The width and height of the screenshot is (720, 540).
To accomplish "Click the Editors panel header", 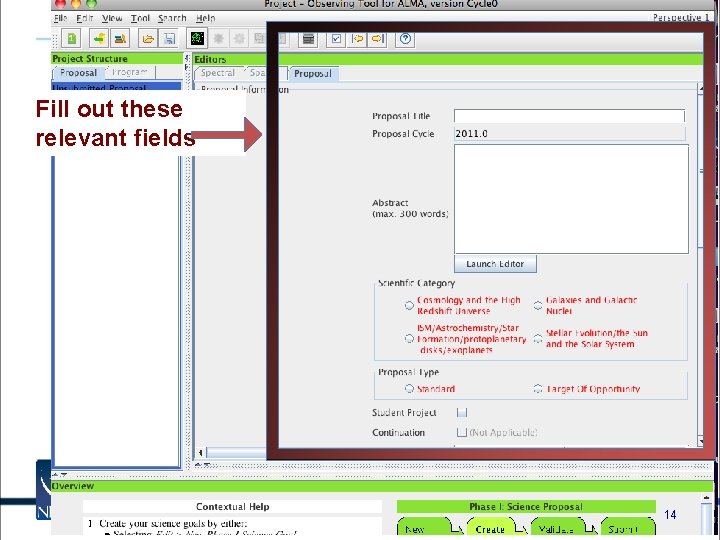I will (x=448, y=59).
